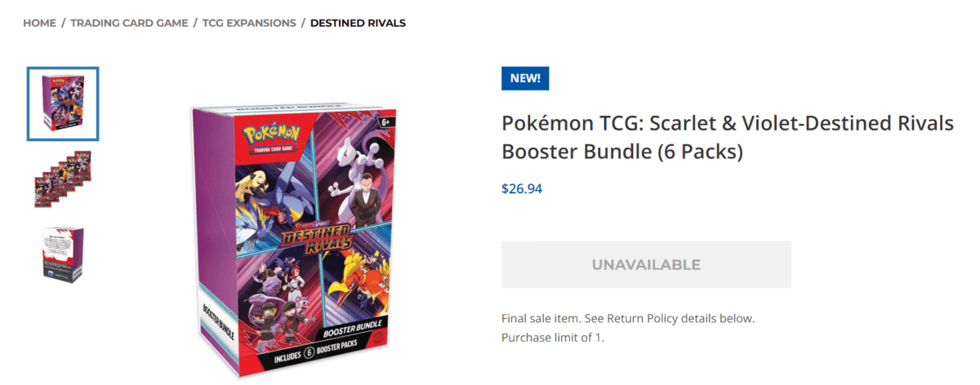This screenshot has height=385, width=980.
Task: Click the Destined Rivals Booster Bundle title
Action: (727, 138)
